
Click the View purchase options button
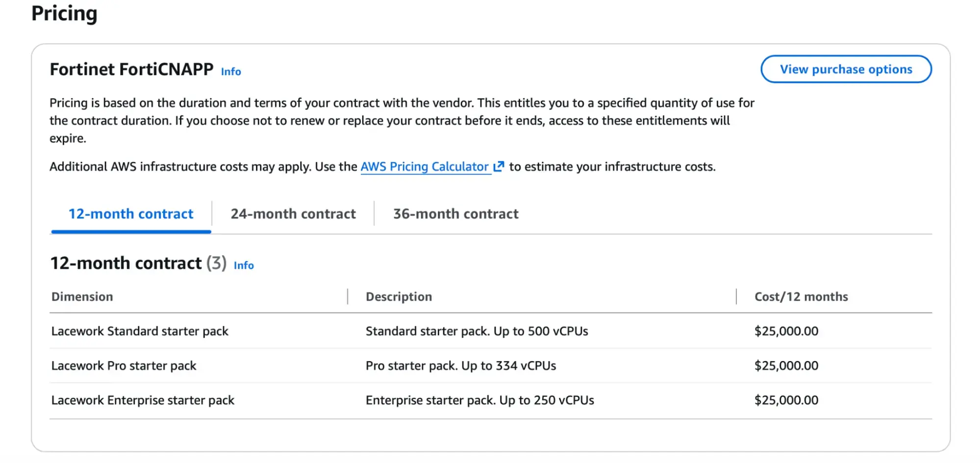click(846, 69)
